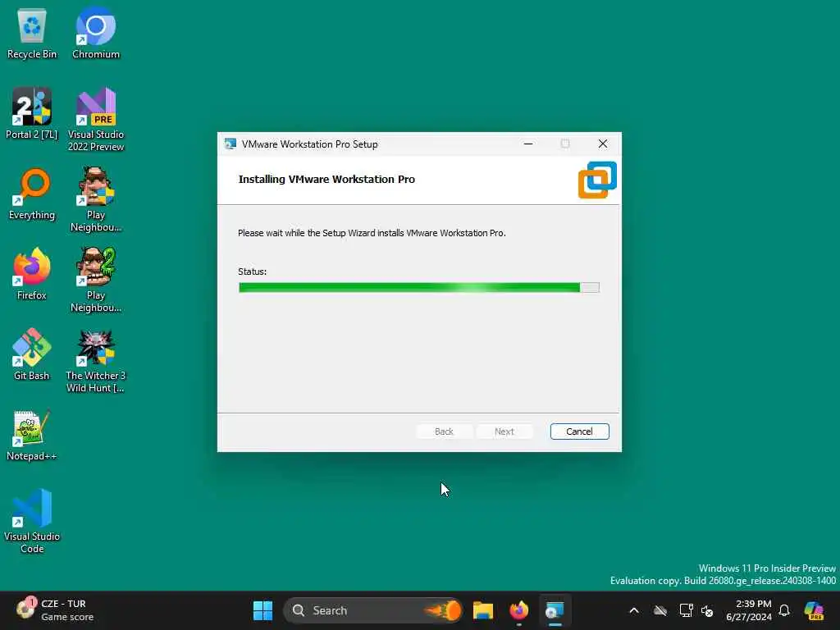Open the Windows Start menu

pyautogui.click(x=262, y=610)
